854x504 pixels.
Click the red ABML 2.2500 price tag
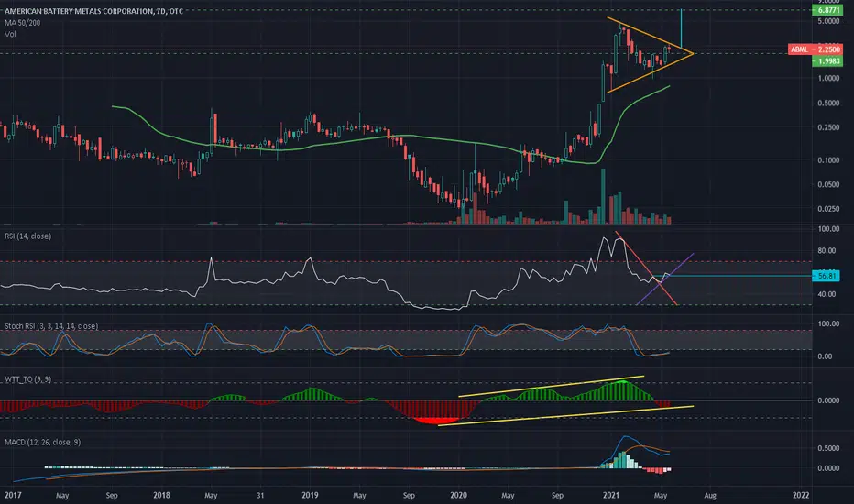click(816, 49)
